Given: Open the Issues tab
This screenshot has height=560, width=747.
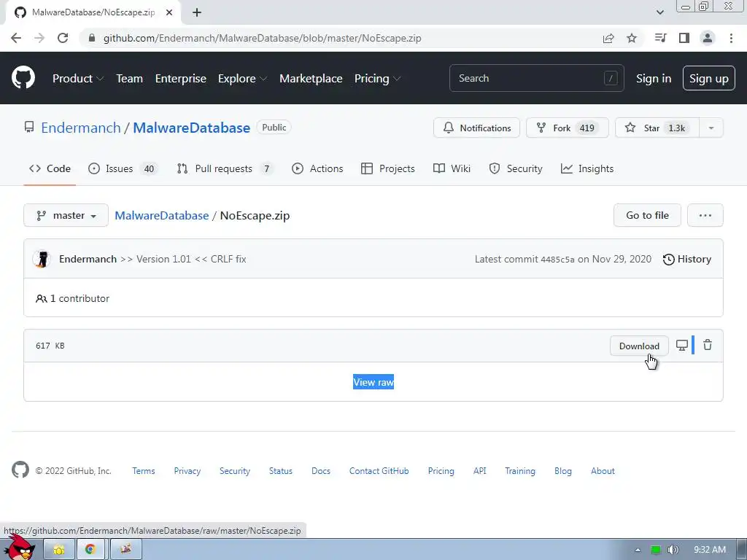Looking at the screenshot, I should (x=123, y=168).
